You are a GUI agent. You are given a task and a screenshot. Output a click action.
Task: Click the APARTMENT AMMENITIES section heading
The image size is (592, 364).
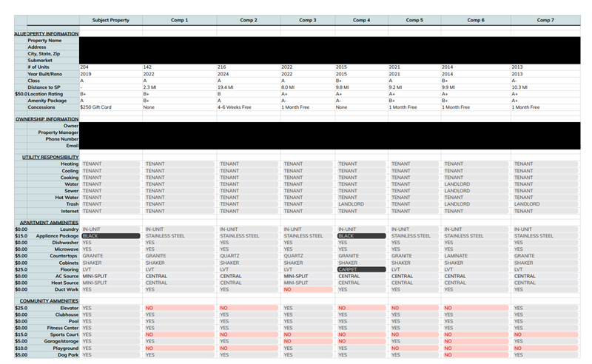49,223
